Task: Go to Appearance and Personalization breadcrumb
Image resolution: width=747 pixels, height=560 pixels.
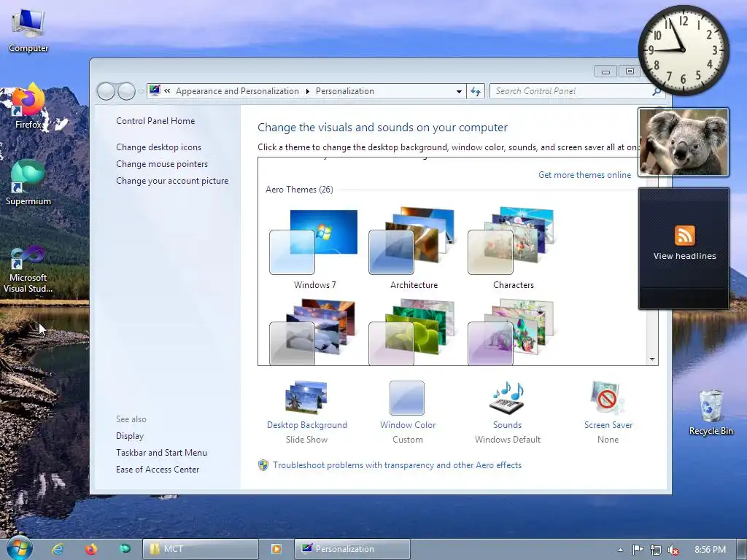Action: [x=237, y=91]
